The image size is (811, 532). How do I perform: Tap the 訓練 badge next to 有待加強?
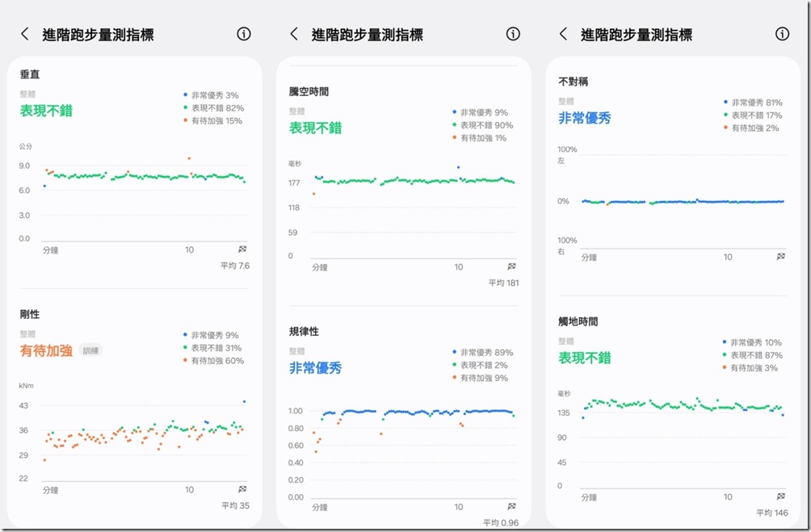90,350
